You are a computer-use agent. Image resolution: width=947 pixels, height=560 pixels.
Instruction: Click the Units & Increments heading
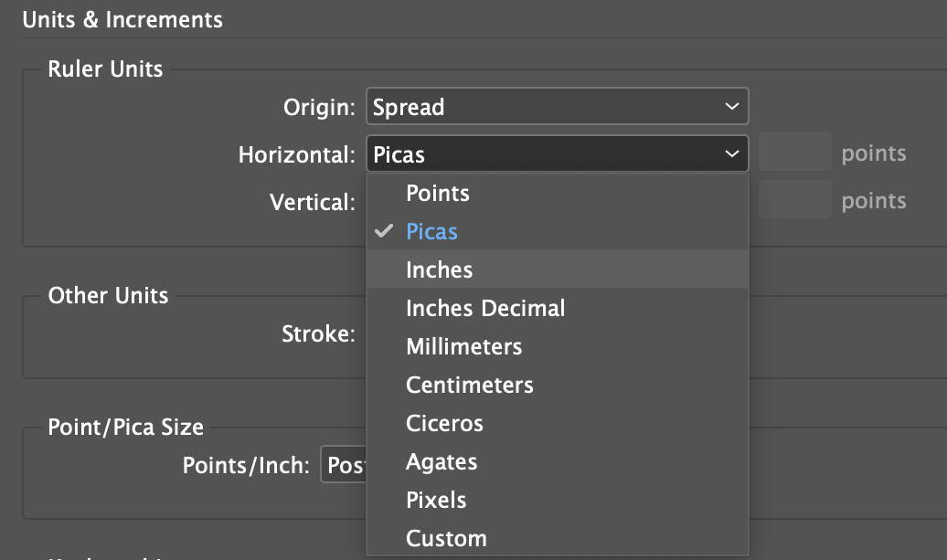pyautogui.click(x=122, y=20)
